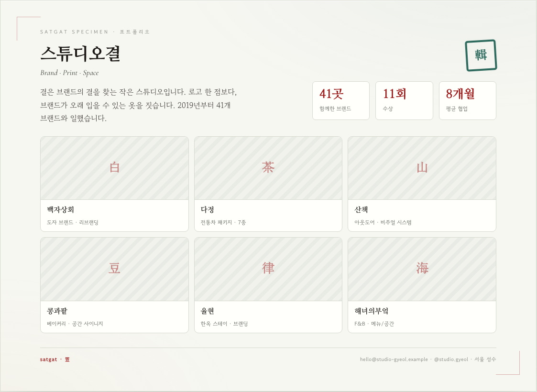Screen dimensions: 537x392
Task: Open the 豆 thumbnail of 콩과팥
Action: click(x=114, y=269)
